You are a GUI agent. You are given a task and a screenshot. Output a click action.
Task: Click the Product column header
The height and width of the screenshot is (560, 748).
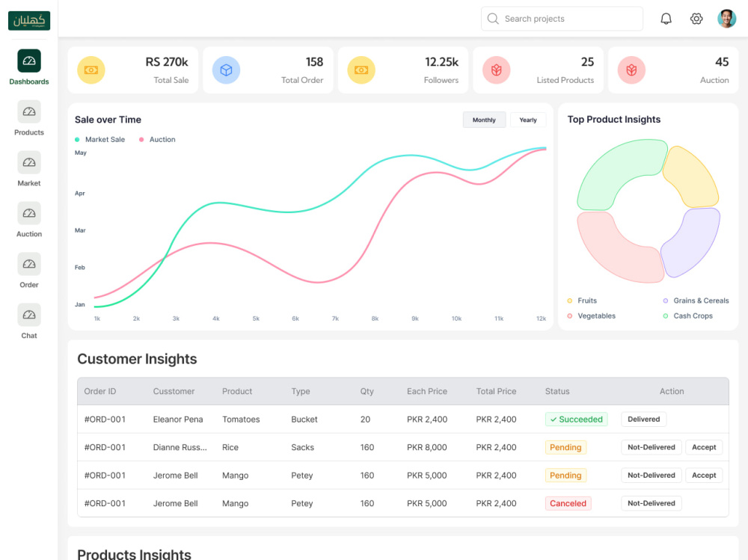(x=237, y=391)
